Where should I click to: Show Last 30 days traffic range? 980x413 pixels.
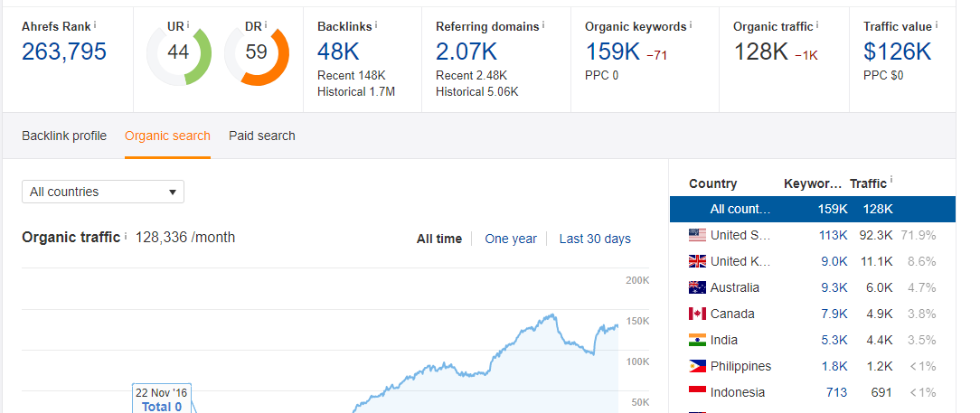(x=595, y=239)
